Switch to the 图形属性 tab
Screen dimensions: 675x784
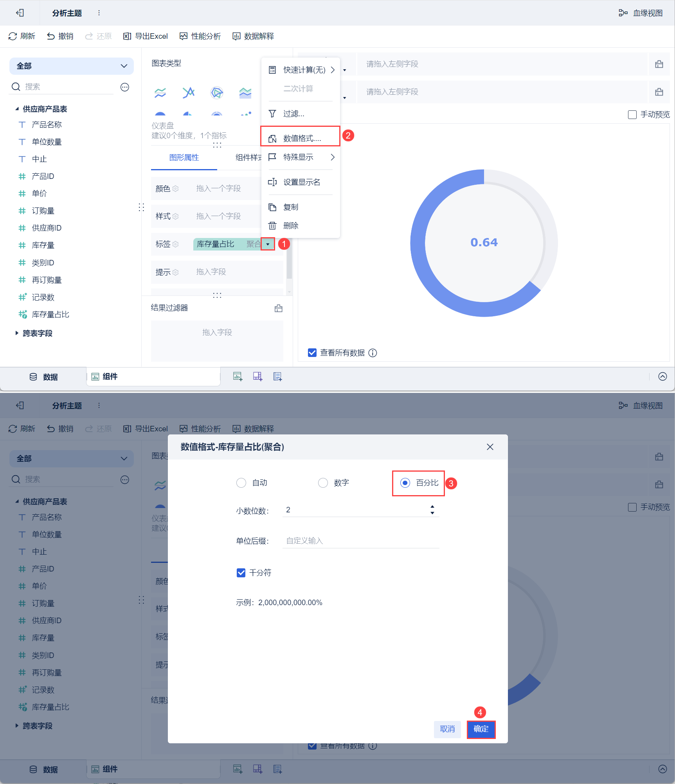[184, 158]
